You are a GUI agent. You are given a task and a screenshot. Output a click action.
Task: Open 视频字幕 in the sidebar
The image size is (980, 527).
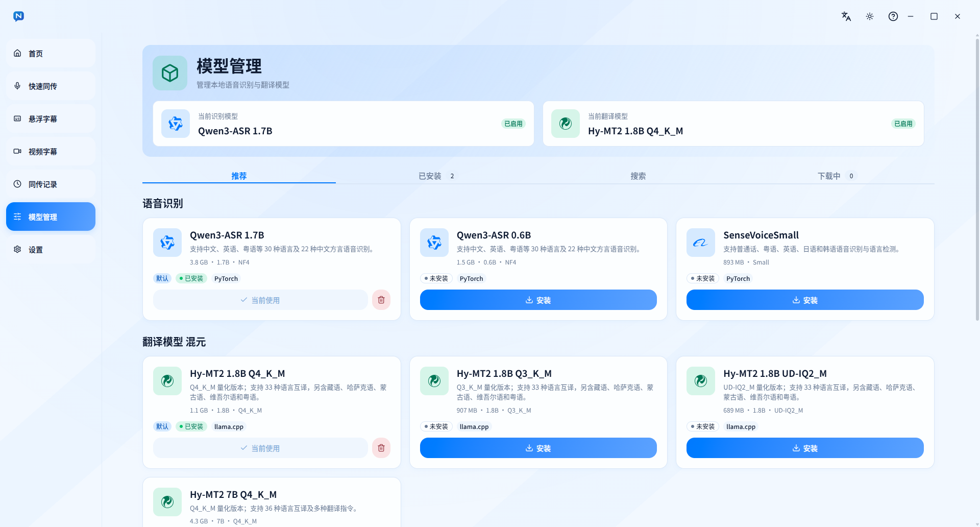(x=51, y=151)
